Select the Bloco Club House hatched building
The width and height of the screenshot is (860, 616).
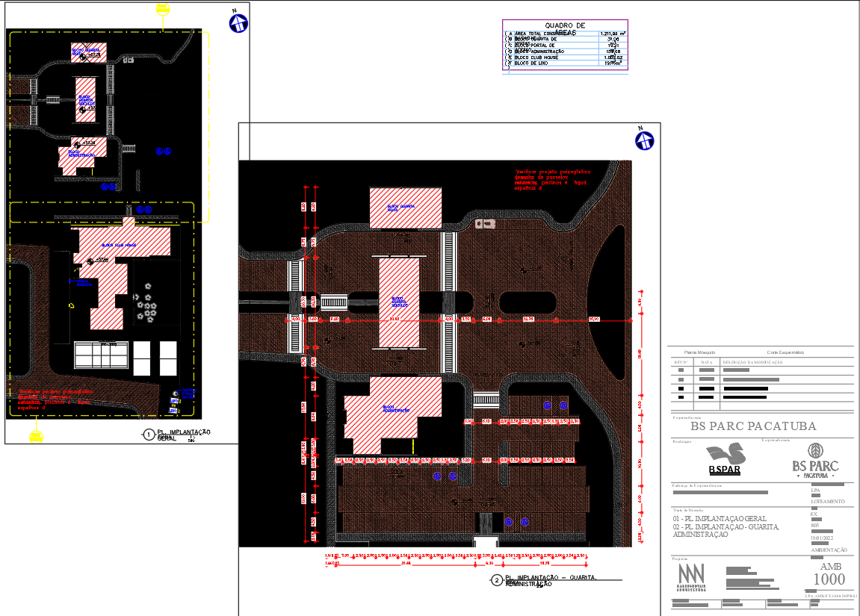coord(123,258)
